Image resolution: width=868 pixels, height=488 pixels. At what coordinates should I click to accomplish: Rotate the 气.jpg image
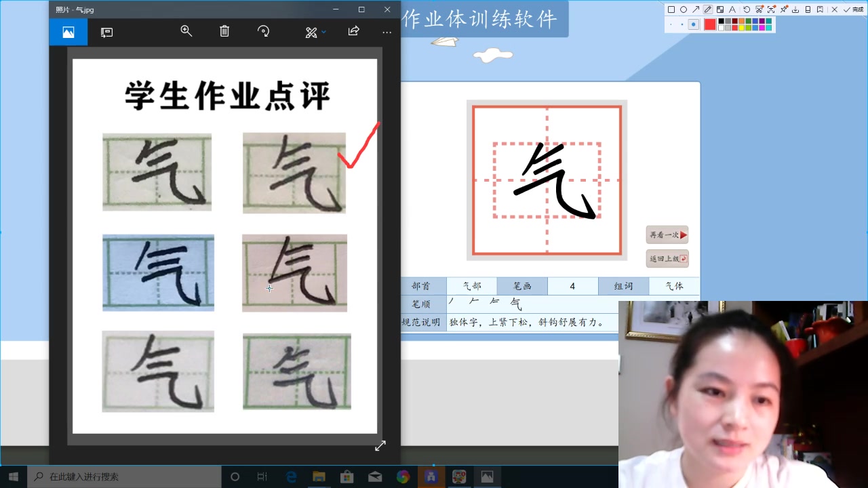click(264, 31)
